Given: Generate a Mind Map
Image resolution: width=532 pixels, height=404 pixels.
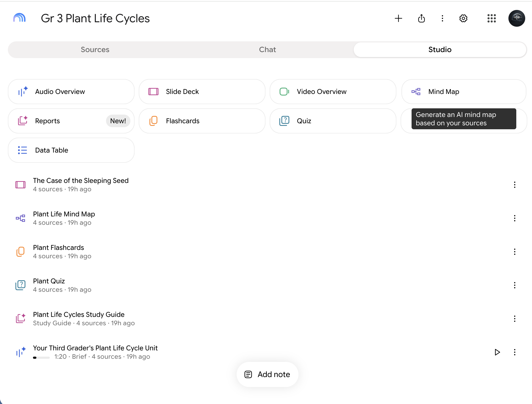Looking at the screenshot, I should [x=464, y=92].
